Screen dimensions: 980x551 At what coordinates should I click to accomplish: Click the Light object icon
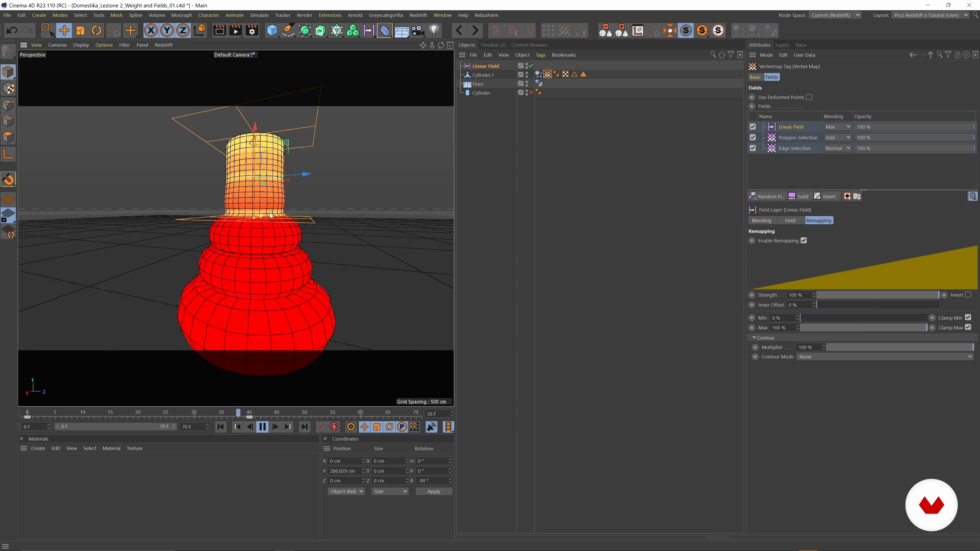(434, 30)
